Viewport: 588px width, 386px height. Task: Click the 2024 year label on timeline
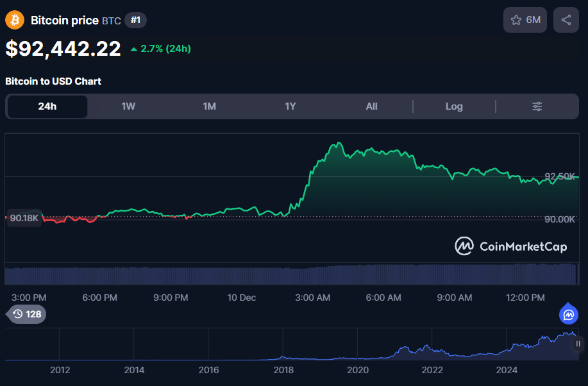pos(507,370)
